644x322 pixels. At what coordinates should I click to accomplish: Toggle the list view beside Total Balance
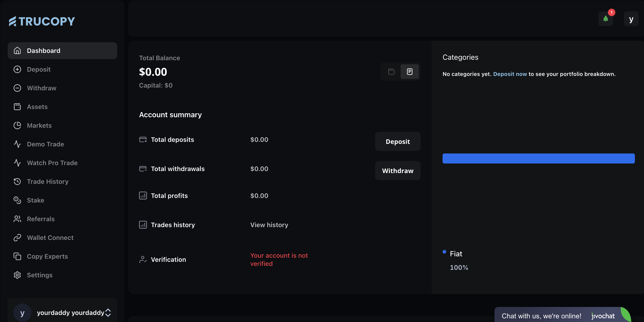point(410,72)
